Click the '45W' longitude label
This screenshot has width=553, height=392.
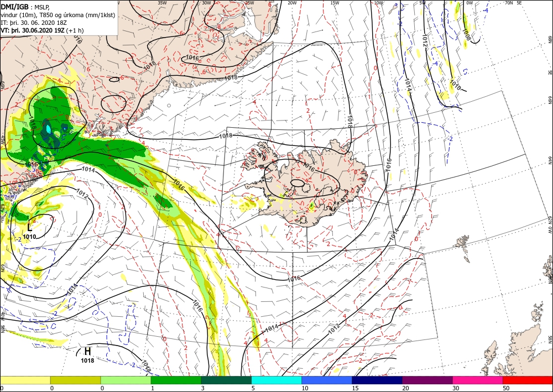3,139
